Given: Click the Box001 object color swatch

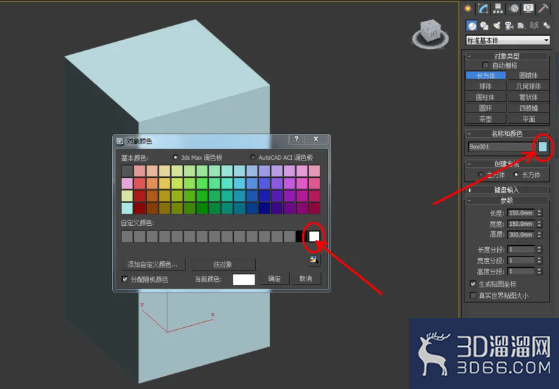Looking at the screenshot, I should [x=542, y=147].
